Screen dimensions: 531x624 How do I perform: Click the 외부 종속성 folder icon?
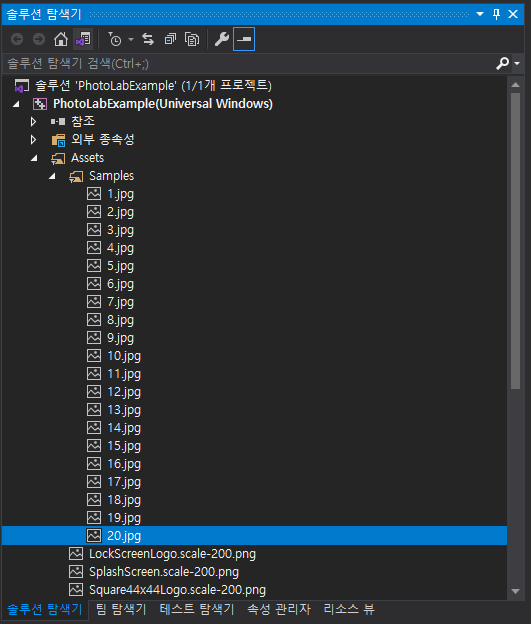tap(58, 140)
